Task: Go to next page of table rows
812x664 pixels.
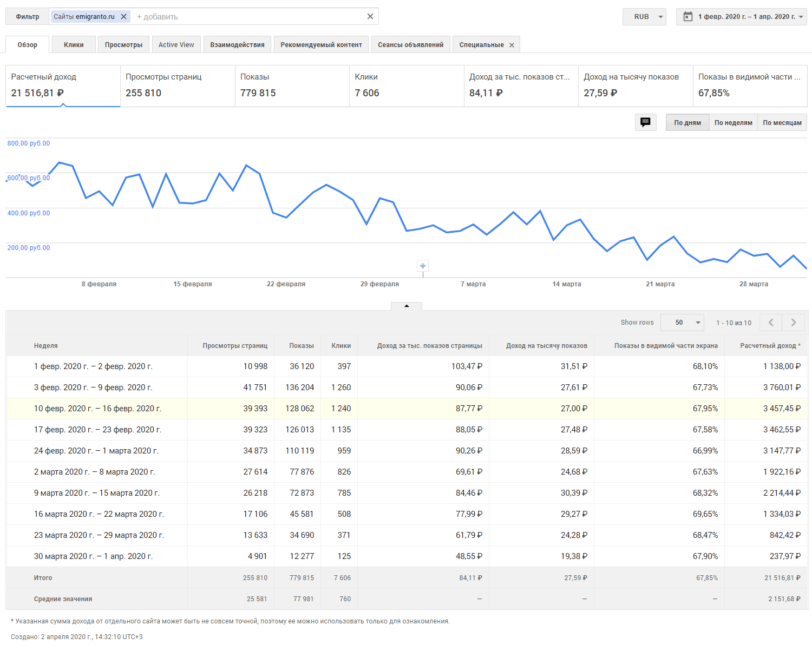Action: 794,323
